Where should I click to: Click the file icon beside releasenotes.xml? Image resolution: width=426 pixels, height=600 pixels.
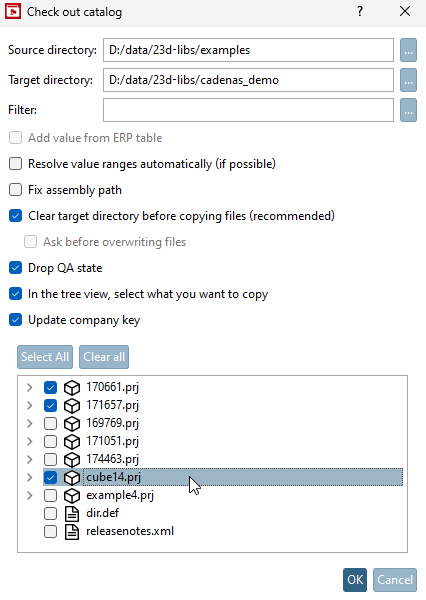click(72, 532)
